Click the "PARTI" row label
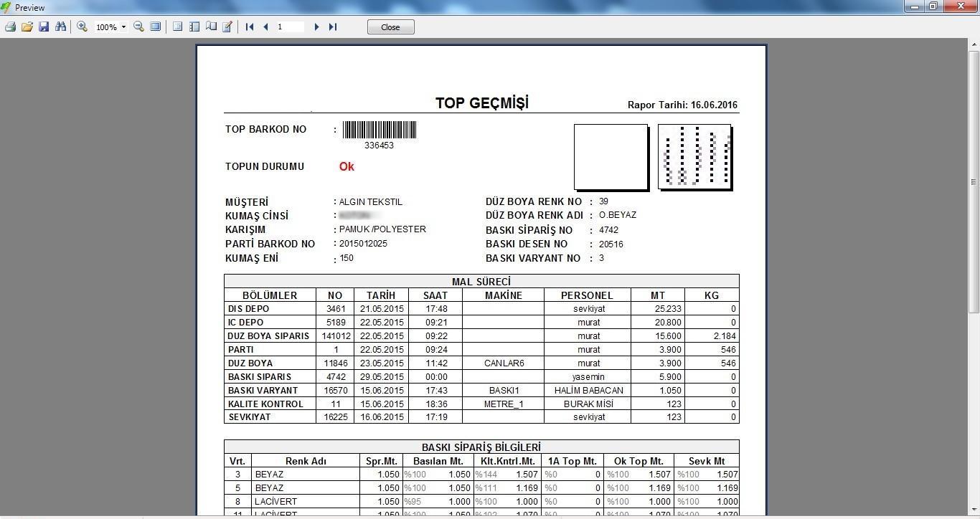Image resolution: width=980 pixels, height=519 pixels. click(241, 350)
